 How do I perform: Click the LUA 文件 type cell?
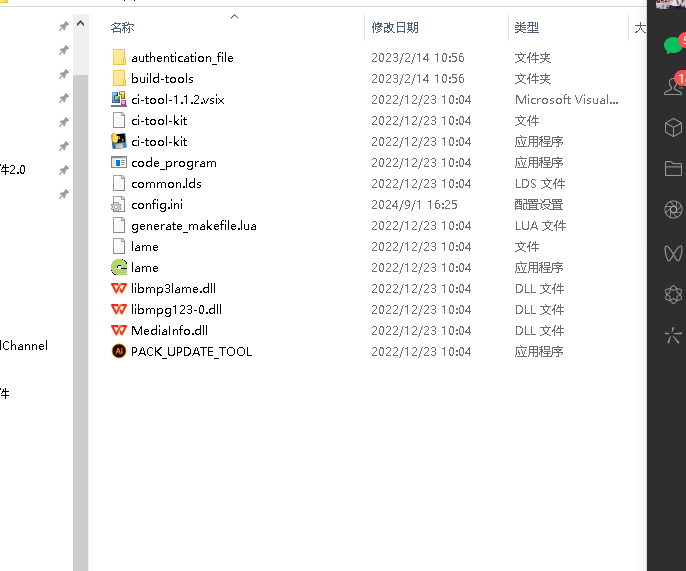pos(540,225)
